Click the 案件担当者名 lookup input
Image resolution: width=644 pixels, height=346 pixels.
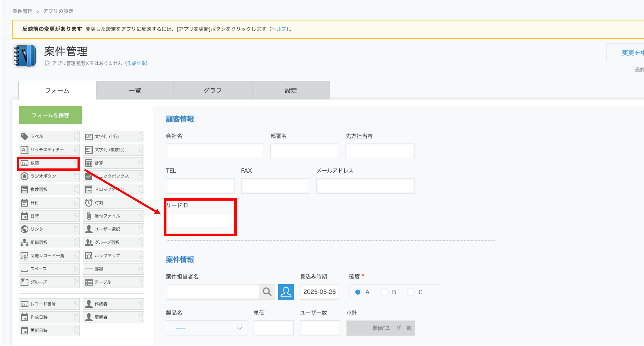213,292
